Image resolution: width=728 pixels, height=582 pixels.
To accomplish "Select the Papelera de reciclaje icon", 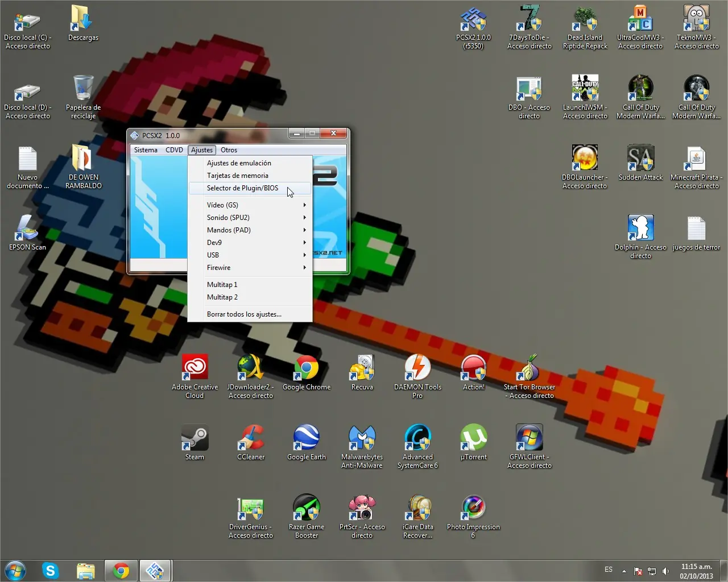I will click(x=84, y=97).
